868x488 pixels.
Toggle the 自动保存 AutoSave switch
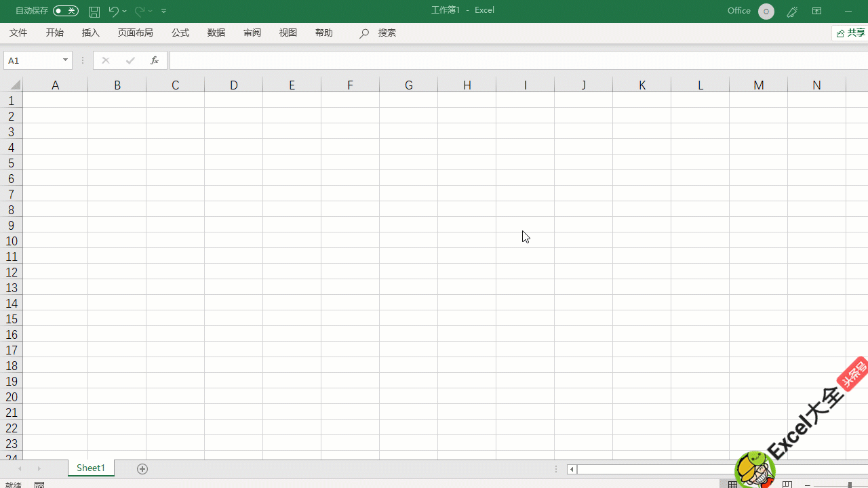point(66,11)
